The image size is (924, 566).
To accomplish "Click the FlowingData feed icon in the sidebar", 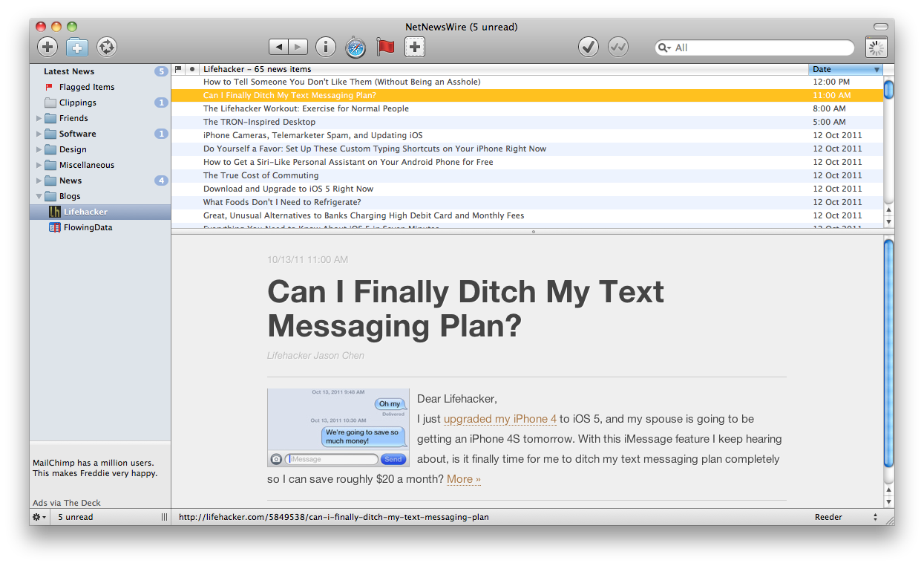I will (x=54, y=227).
